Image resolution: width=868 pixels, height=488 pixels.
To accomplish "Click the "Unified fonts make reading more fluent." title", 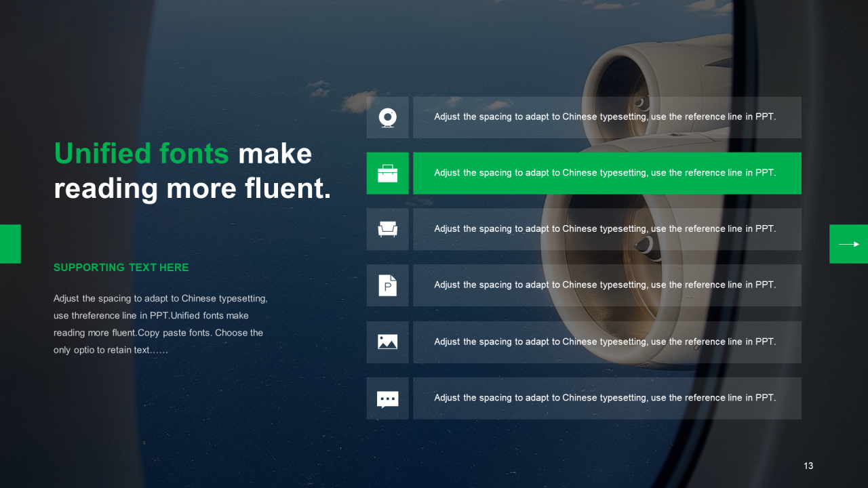I will (x=193, y=171).
